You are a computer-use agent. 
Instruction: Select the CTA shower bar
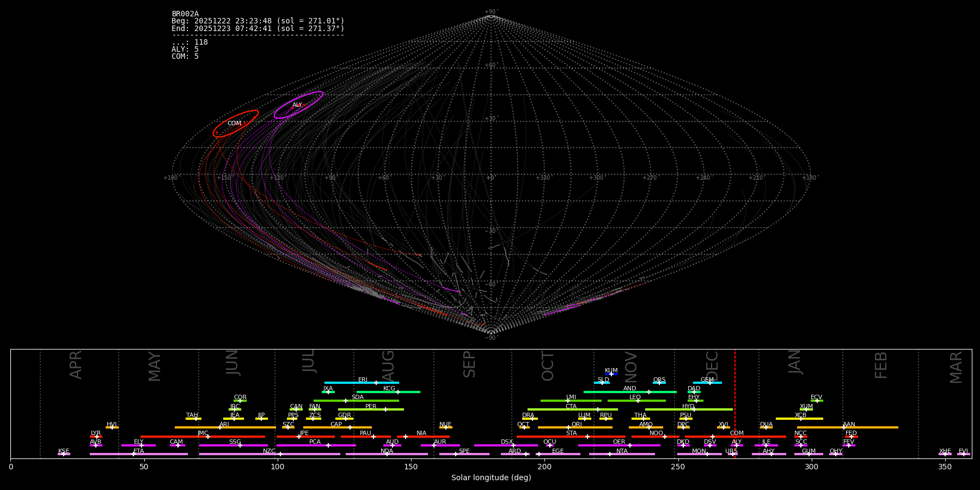pos(573,409)
